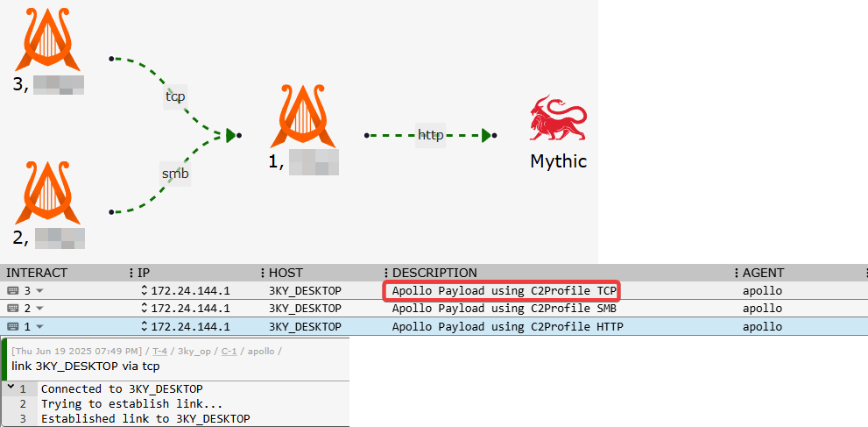Open the column menu dots beside HOST header
Screen dimensions: 868x427
pyautogui.click(x=263, y=273)
